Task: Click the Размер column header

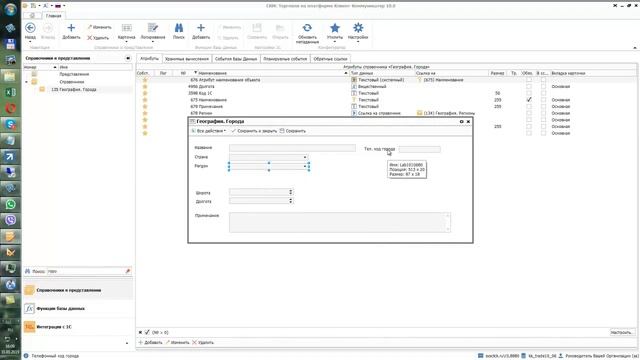Action: pos(498,73)
